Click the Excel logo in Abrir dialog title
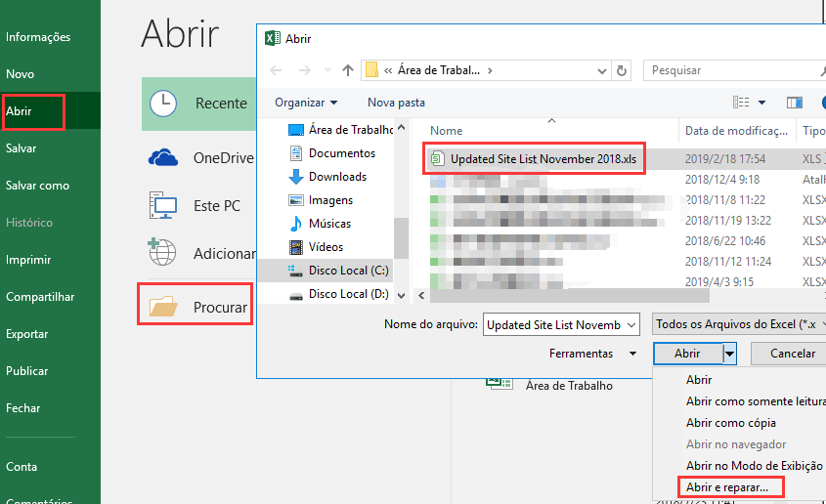 (273, 38)
